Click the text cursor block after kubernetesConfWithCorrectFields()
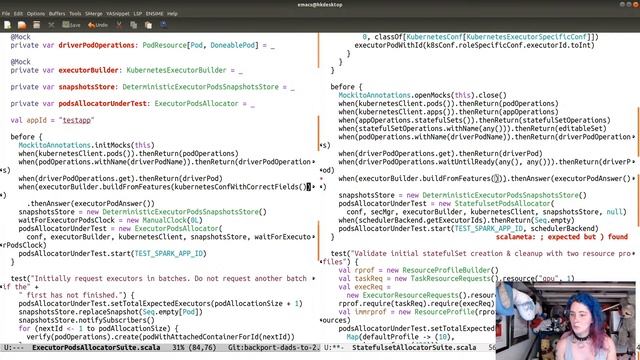Image resolution: width=640 pixels, height=360 pixels. coord(309,187)
